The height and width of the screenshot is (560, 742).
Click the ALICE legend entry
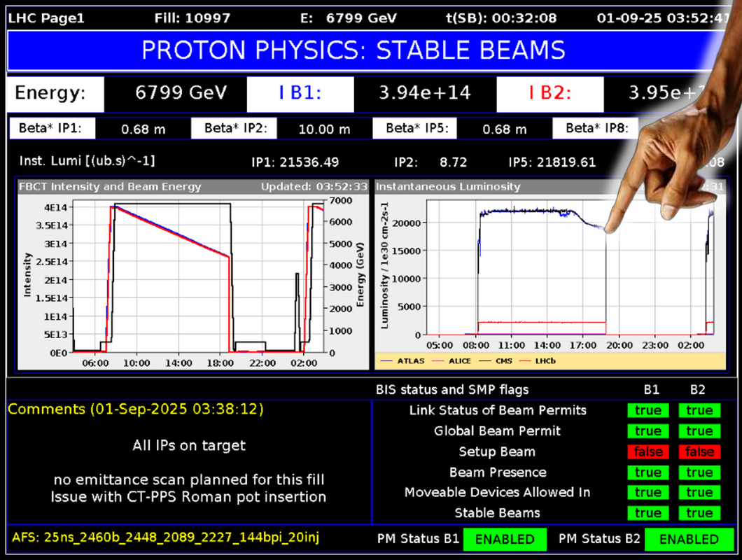point(457,361)
